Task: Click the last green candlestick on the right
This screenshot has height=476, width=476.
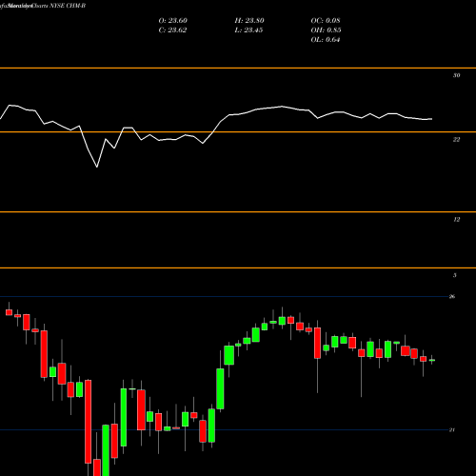Action: 432,360
